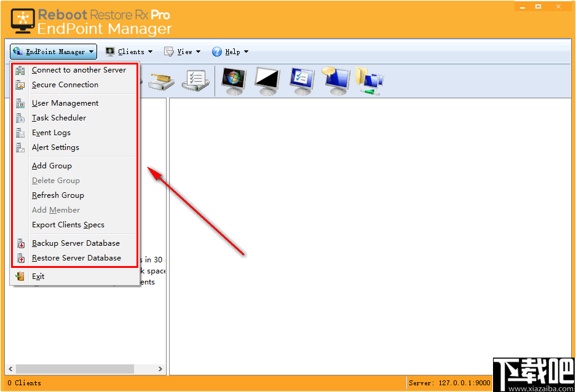Open User Management
This screenshot has height=392, width=576.
pyautogui.click(x=74, y=103)
